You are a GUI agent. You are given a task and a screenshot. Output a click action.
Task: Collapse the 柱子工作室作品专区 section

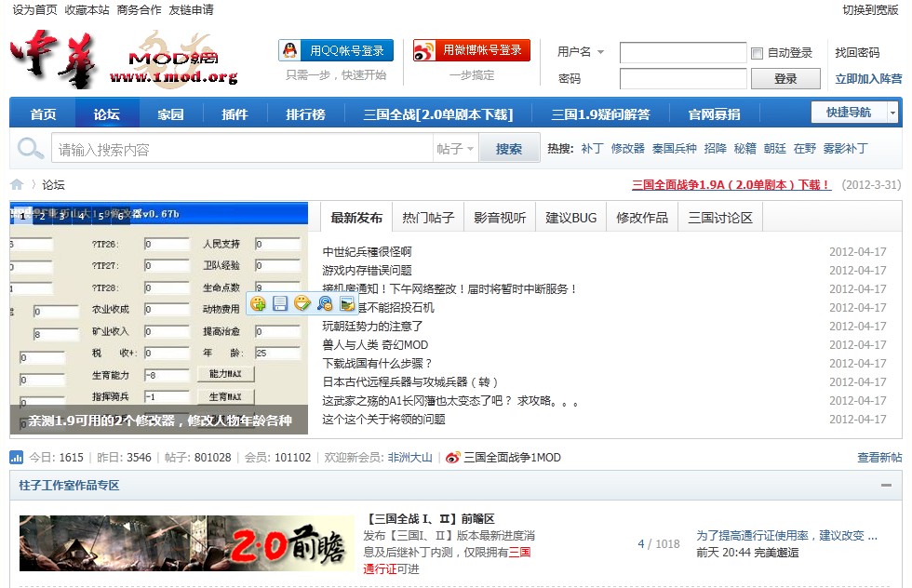click(886, 486)
